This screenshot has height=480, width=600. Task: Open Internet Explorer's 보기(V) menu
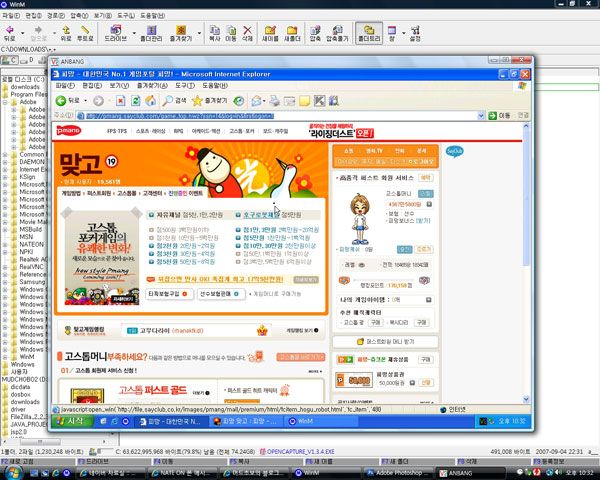point(119,85)
